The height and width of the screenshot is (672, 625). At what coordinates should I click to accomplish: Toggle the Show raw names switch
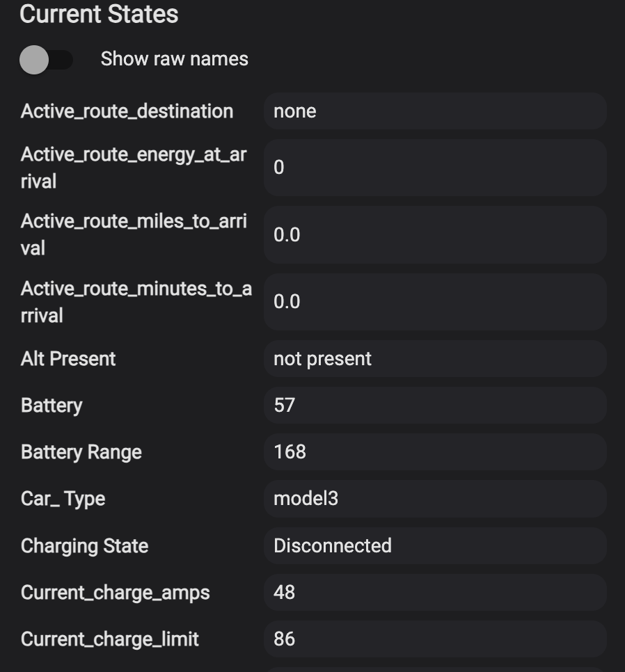[x=46, y=60]
